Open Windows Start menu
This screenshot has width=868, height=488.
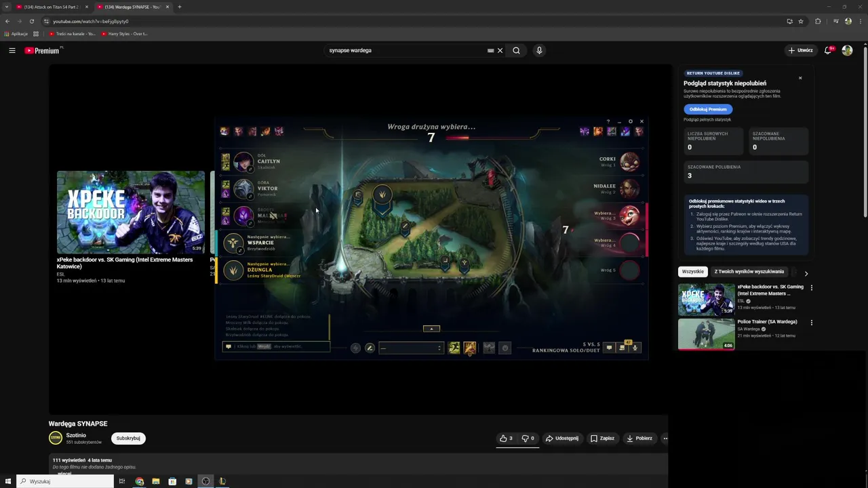coord(8,481)
